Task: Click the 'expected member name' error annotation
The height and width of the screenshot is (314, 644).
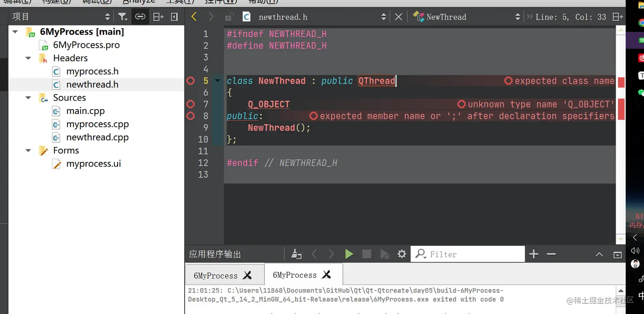Action: tap(462, 116)
